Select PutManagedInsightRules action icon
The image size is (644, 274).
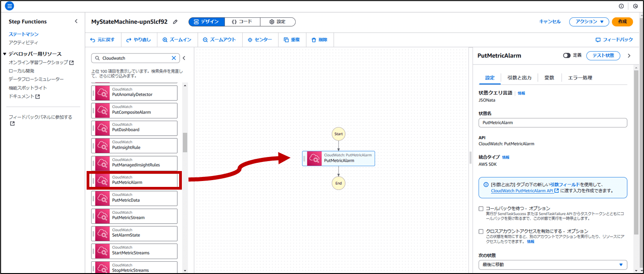tap(102, 162)
